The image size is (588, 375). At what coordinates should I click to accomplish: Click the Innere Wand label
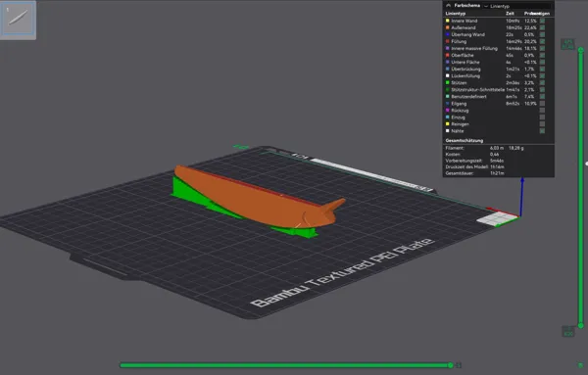click(x=464, y=21)
